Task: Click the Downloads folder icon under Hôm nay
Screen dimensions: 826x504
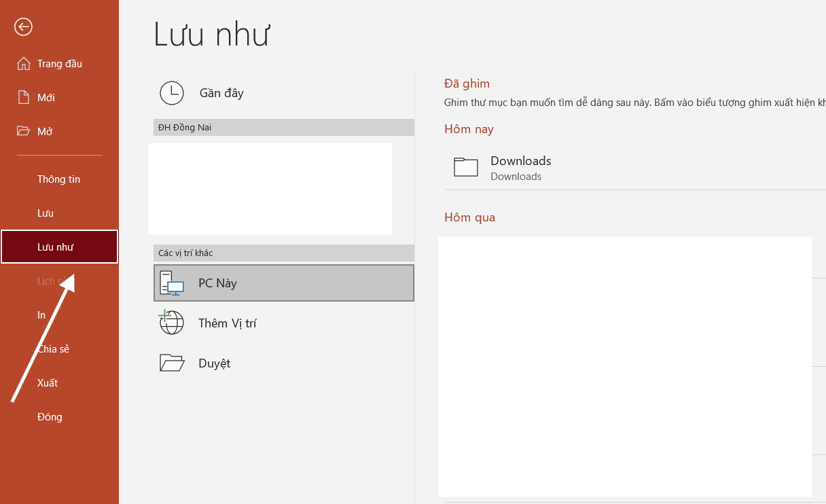Action: tap(466, 167)
